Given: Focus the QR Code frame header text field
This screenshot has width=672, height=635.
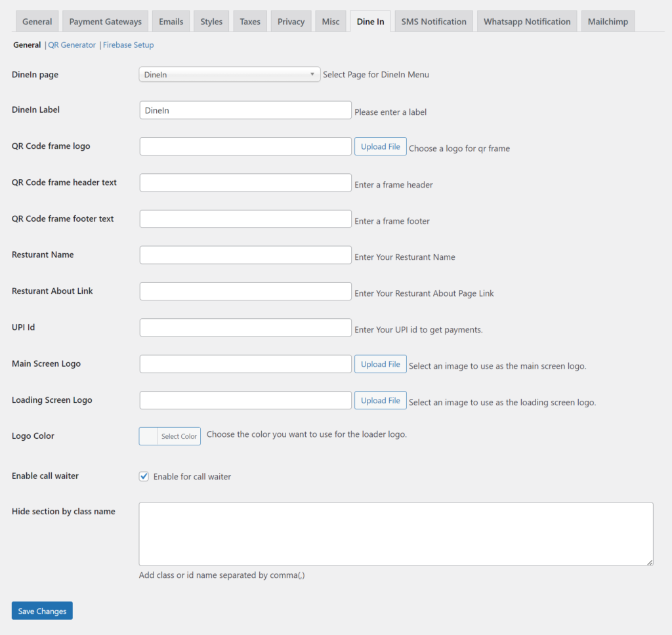Looking at the screenshot, I should [245, 182].
